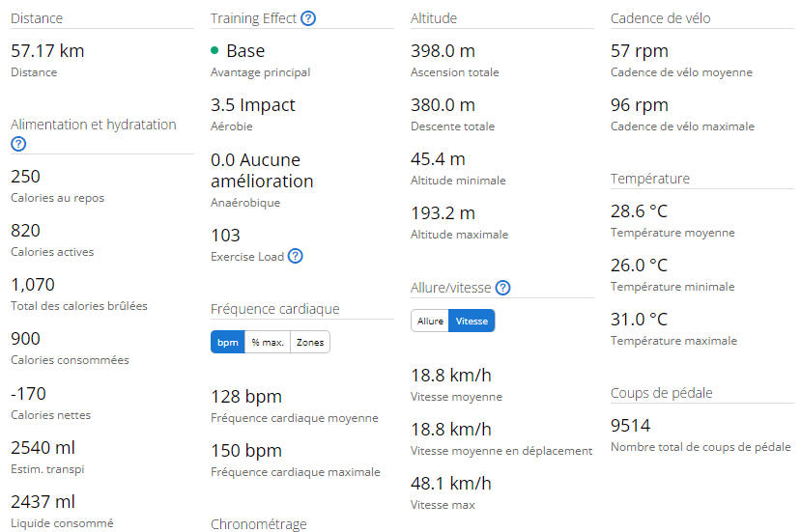801x532 pixels.
Task: Switch heart rate display to bpm
Action: (228, 342)
